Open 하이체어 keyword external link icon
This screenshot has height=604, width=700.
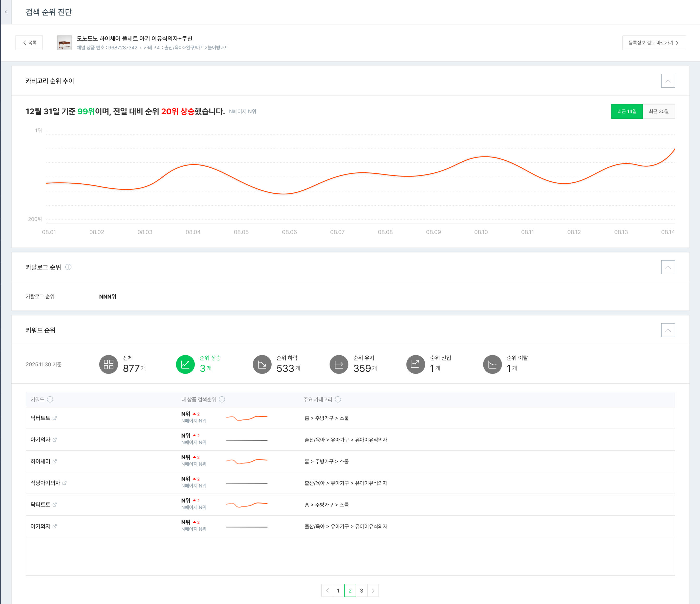(x=55, y=461)
